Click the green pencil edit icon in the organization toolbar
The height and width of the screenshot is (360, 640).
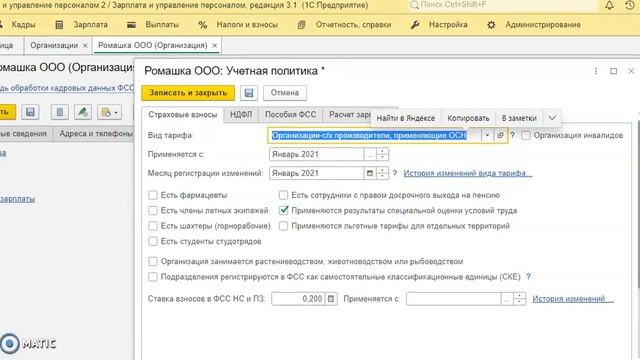[83, 112]
